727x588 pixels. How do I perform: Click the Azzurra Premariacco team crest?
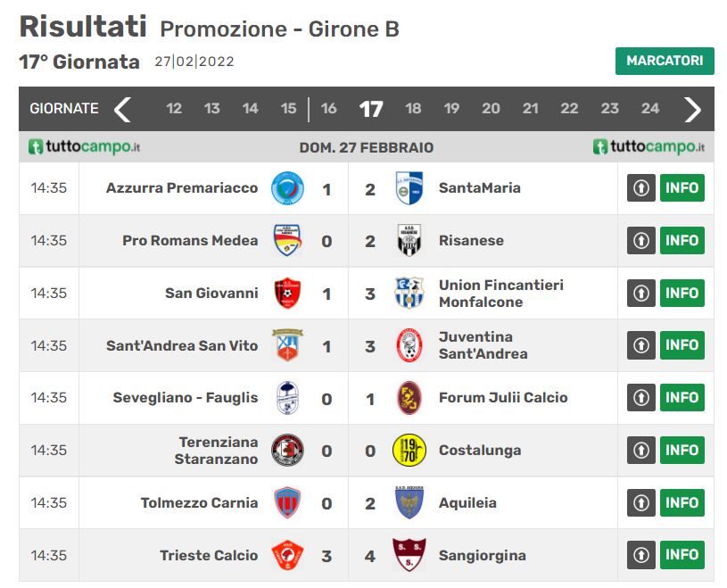(287, 188)
